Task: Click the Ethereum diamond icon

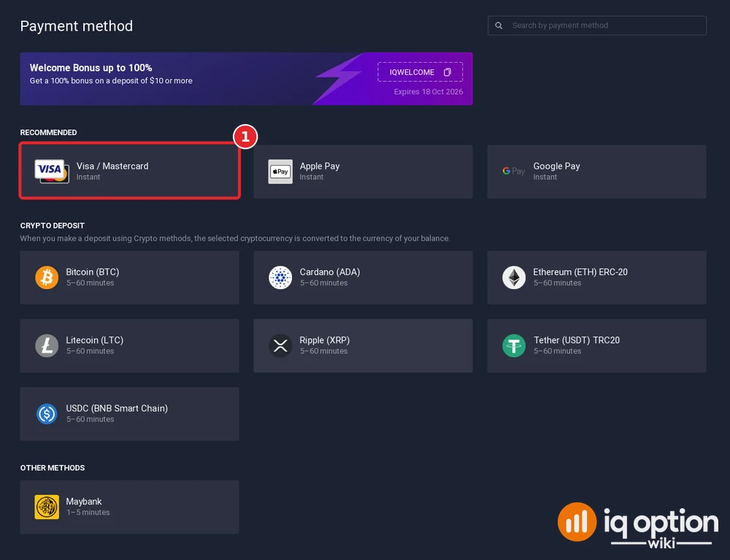Action: tap(514, 277)
